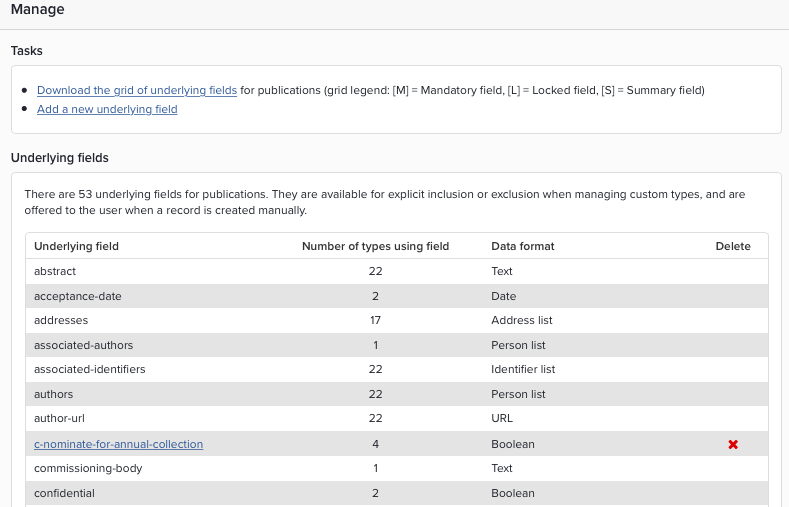Delete the c-nominate-for-annual-collection field via red X
Image resolution: width=789 pixels, height=507 pixels.
[x=733, y=444]
